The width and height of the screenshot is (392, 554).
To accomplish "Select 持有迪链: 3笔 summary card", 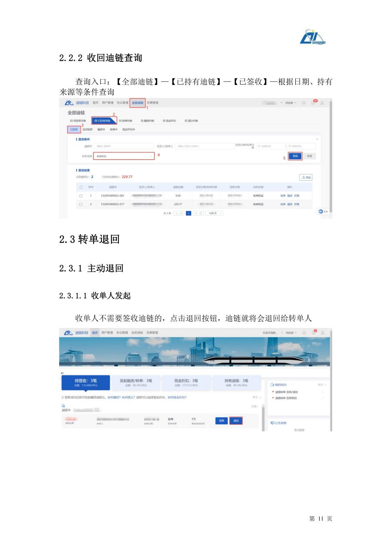I will click(237, 382).
